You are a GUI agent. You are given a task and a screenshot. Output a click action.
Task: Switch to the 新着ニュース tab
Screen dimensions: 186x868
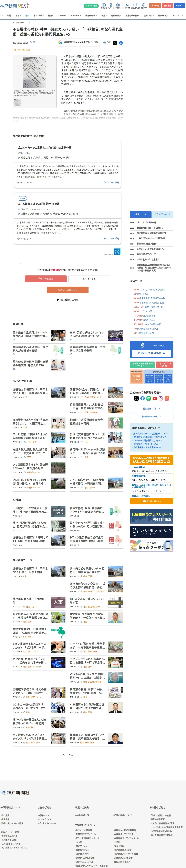(x=141, y=214)
